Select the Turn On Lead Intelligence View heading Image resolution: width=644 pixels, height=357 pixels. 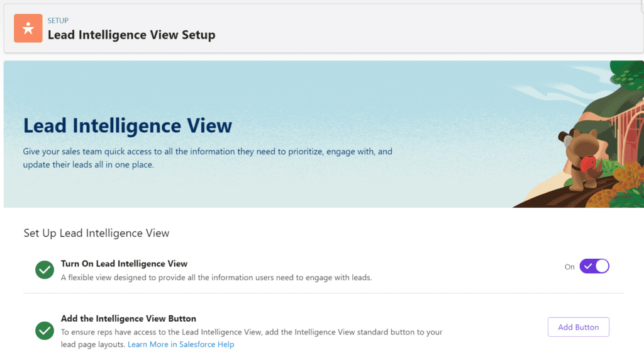coord(124,264)
